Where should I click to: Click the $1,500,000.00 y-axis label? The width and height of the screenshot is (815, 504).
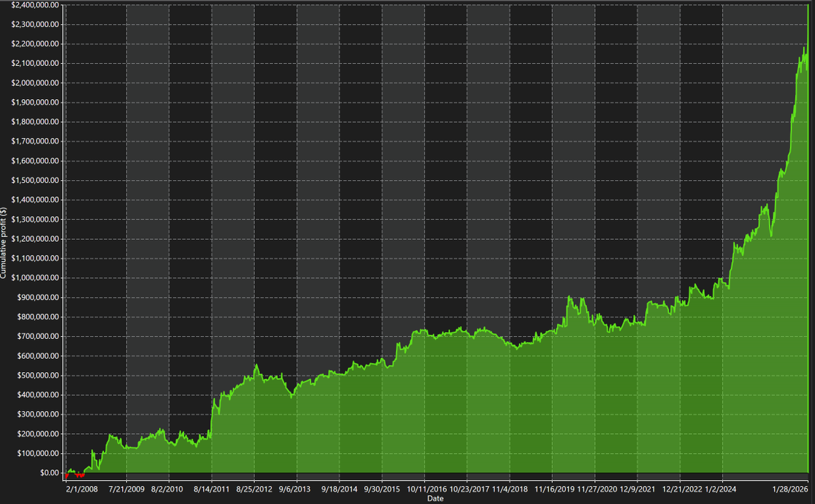[x=33, y=181]
